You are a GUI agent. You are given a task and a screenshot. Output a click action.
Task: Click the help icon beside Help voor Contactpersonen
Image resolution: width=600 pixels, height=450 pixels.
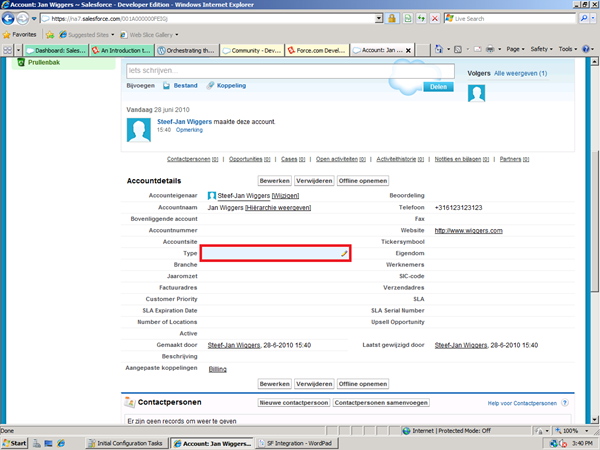click(x=565, y=403)
